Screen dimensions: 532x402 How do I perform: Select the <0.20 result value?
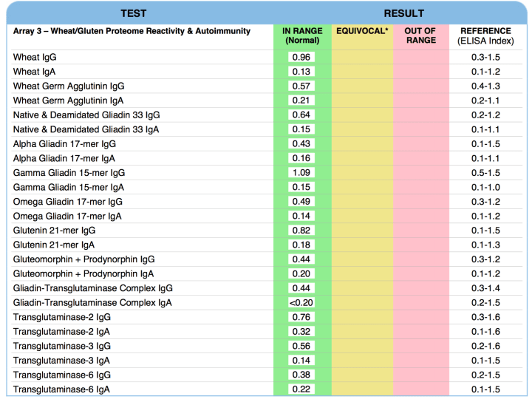(x=301, y=302)
